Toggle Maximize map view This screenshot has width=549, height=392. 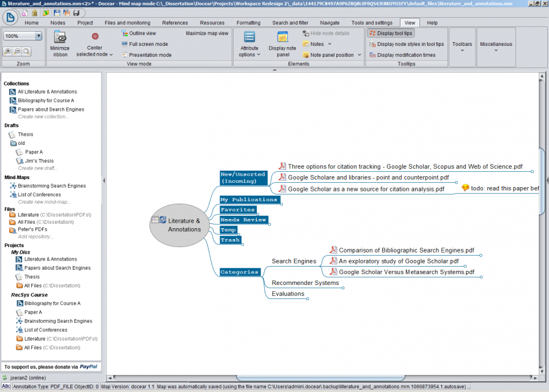[x=207, y=33]
